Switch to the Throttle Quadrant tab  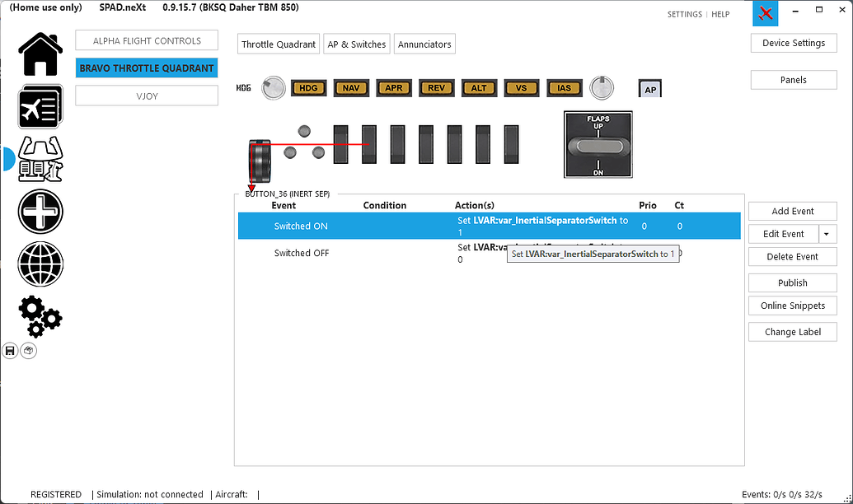pos(279,44)
